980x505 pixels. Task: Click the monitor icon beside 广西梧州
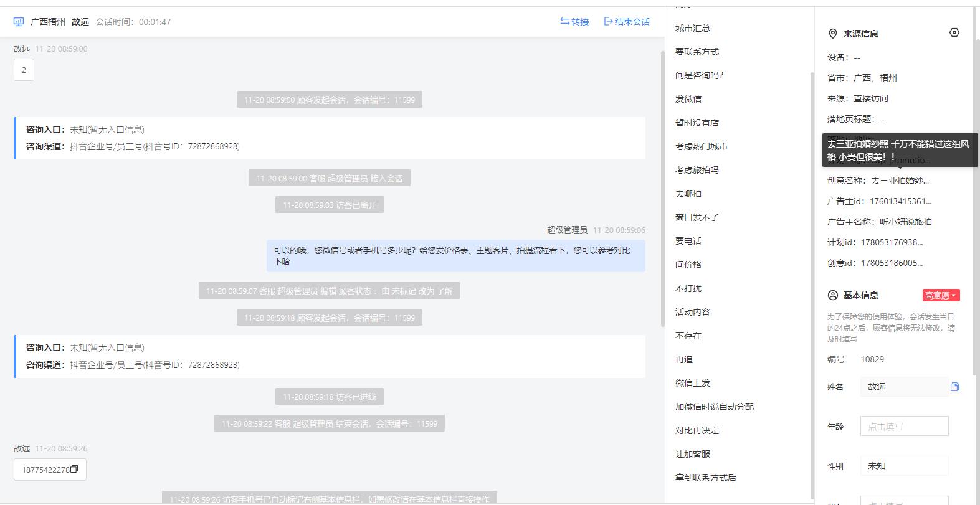coord(19,22)
